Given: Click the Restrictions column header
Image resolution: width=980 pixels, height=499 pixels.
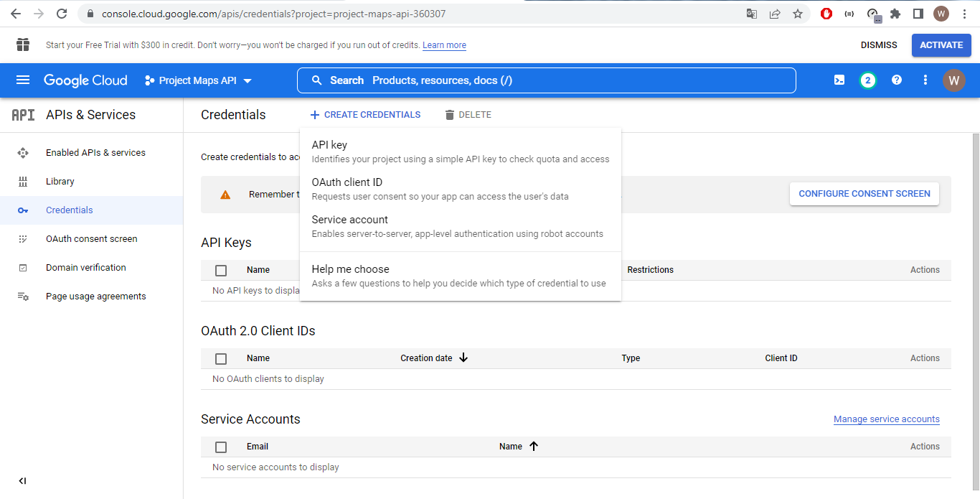Looking at the screenshot, I should point(650,270).
